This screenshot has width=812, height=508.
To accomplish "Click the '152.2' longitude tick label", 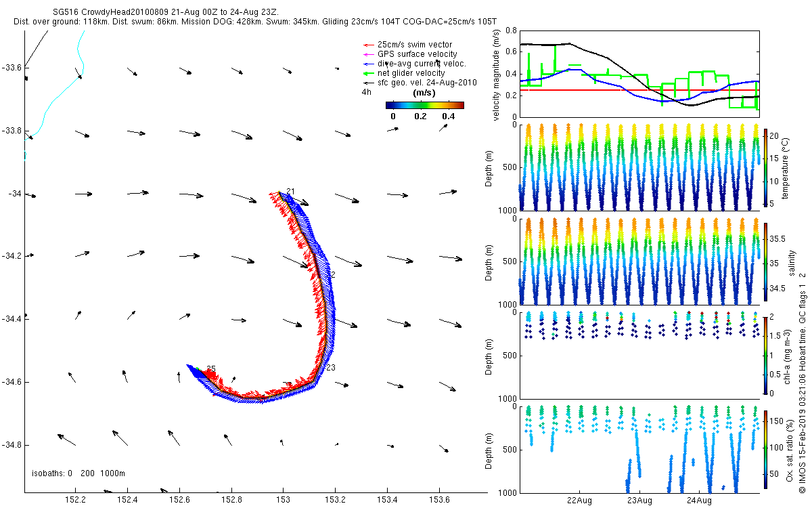I will (74, 500).
